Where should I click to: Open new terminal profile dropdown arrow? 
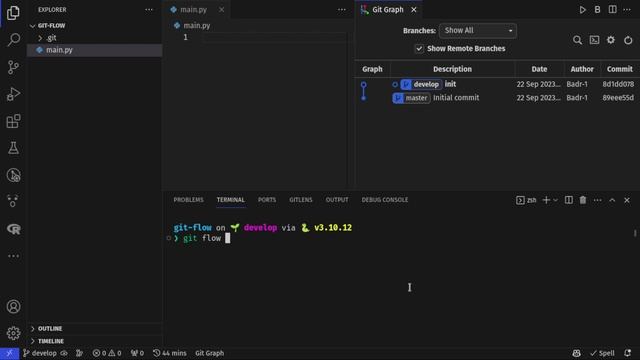[x=555, y=200]
